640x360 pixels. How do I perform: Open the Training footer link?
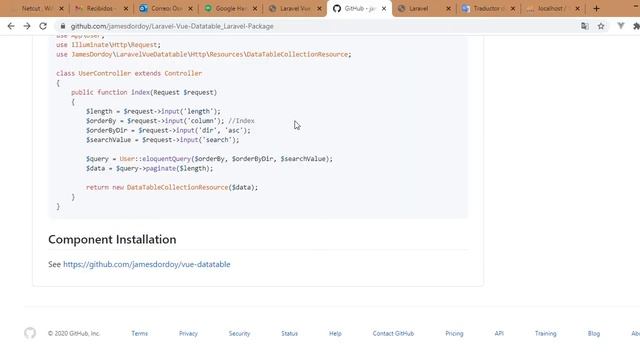point(546,333)
